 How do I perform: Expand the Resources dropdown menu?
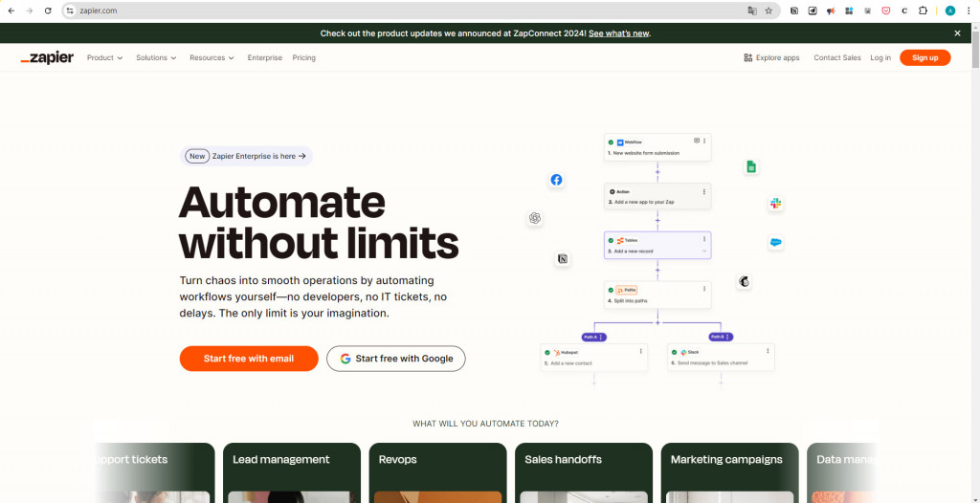click(212, 57)
